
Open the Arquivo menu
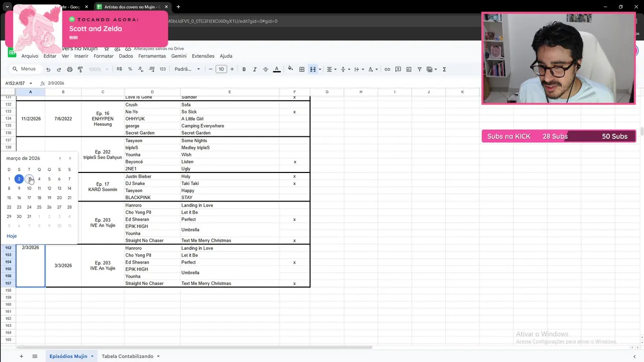click(30, 56)
